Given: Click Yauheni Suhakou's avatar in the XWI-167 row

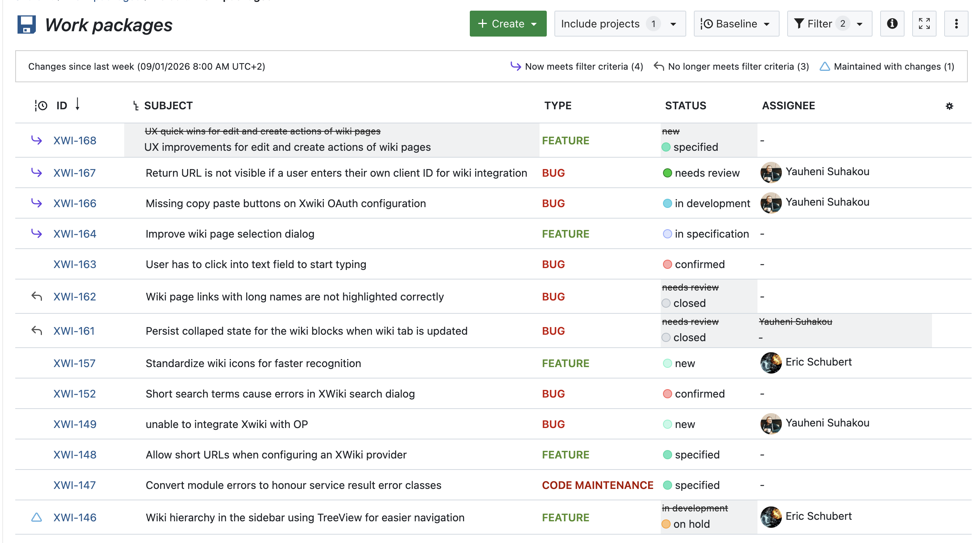Looking at the screenshot, I should tap(771, 172).
